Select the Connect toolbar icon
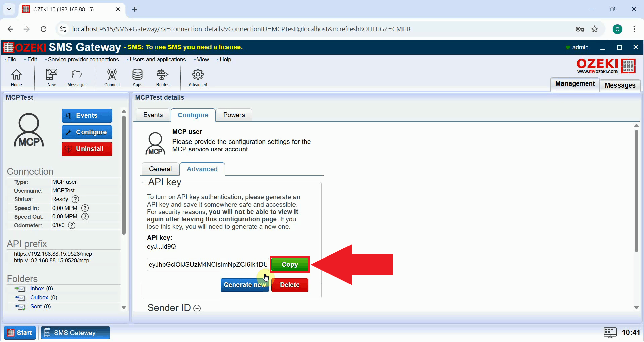The image size is (644, 342). pos(112,77)
